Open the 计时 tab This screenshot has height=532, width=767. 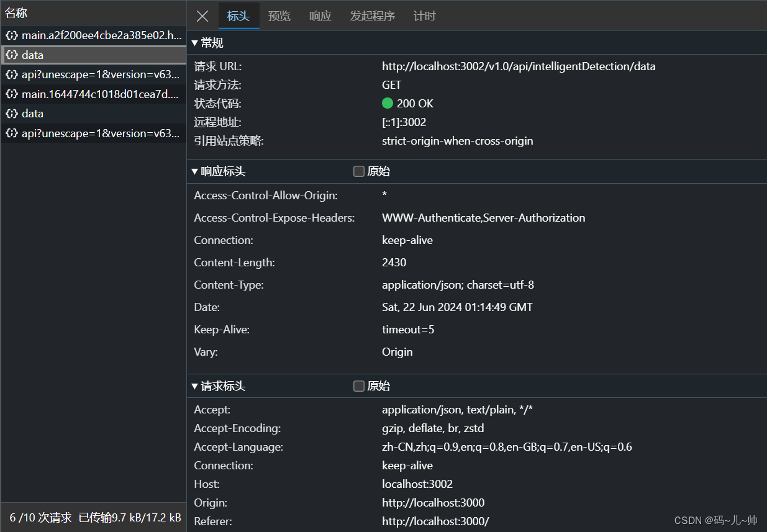coord(425,16)
